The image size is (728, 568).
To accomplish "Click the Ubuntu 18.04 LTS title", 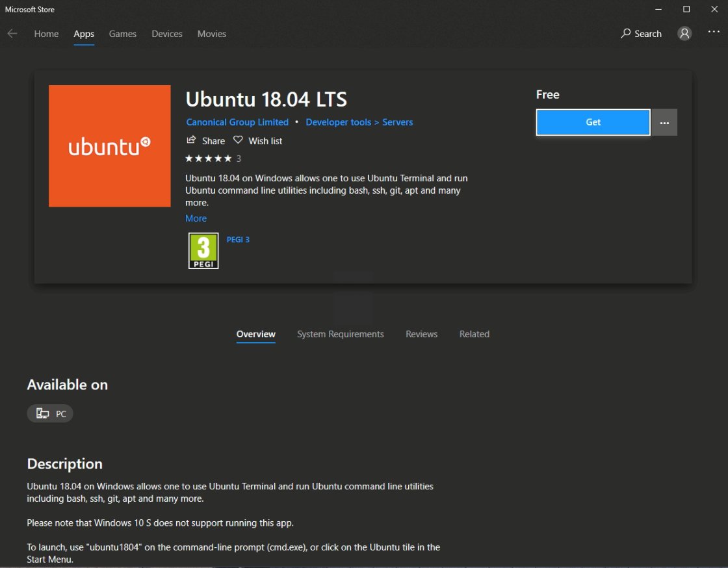I will (x=266, y=99).
